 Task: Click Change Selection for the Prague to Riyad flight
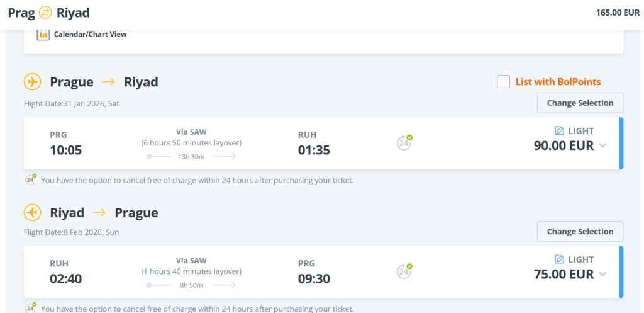click(579, 103)
